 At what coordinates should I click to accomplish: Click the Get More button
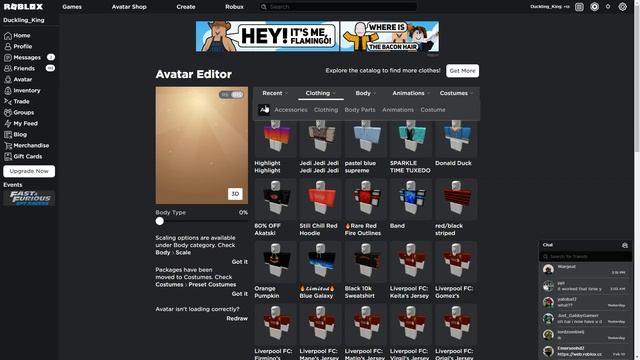click(462, 71)
